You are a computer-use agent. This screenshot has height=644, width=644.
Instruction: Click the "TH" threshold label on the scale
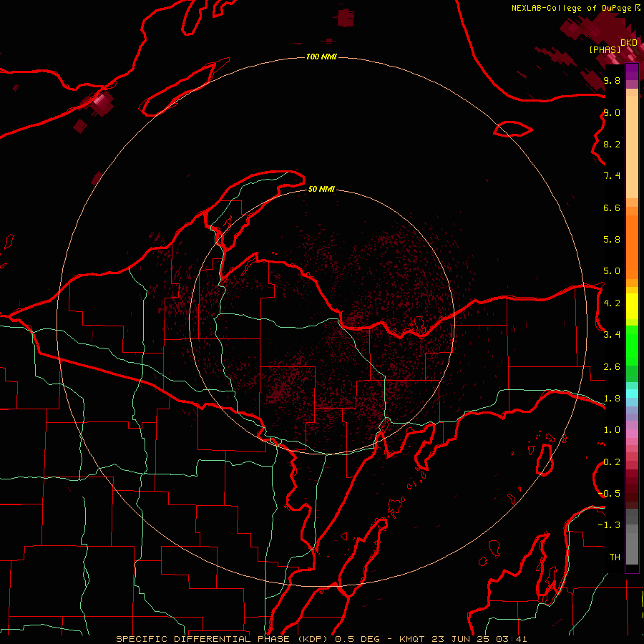pyautogui.click(x=615, y=557)
